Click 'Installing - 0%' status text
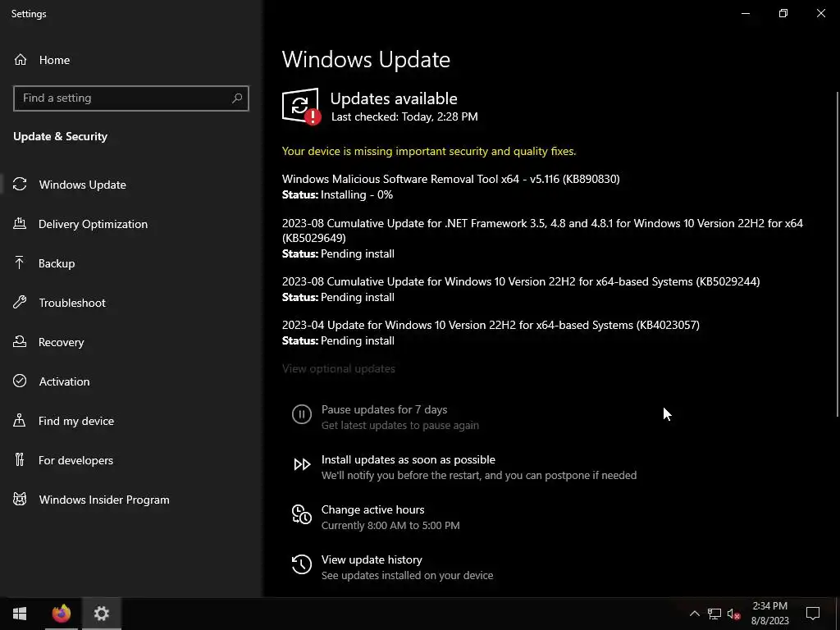840x630 pixels. pyautogui.click(x=357, y=194)
